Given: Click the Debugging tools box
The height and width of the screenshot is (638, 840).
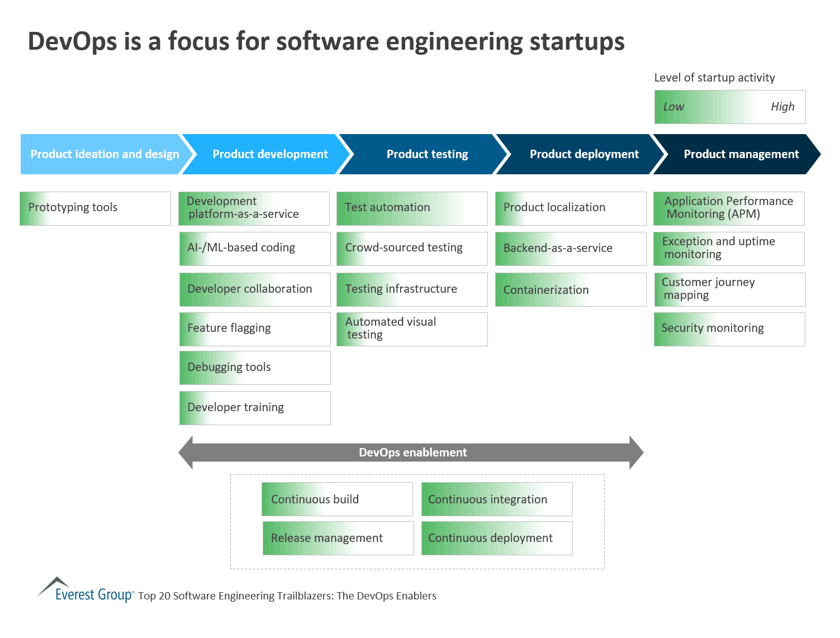Looking at the screenshot, I should point(255,368).
